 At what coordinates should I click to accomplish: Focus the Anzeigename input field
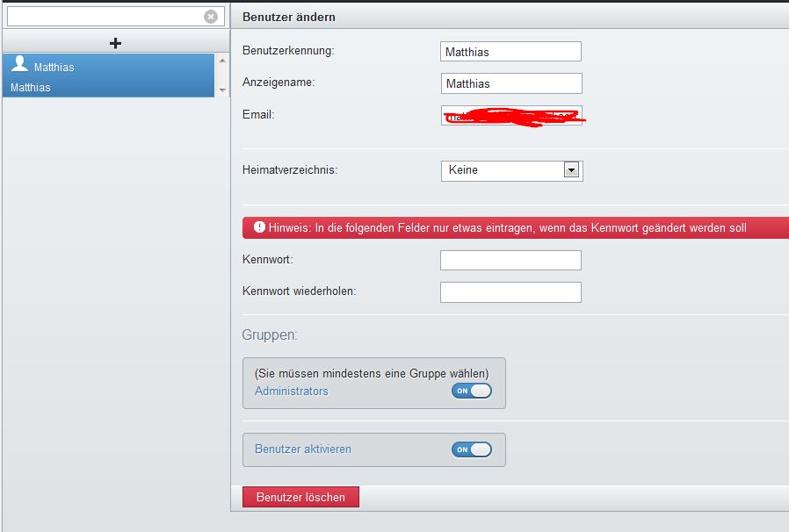(x=511, y=83)
